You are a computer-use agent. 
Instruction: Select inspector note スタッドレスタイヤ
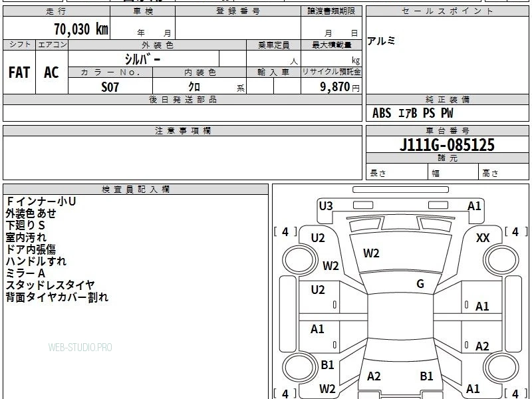pyautogui.click(x=51, y=285)
